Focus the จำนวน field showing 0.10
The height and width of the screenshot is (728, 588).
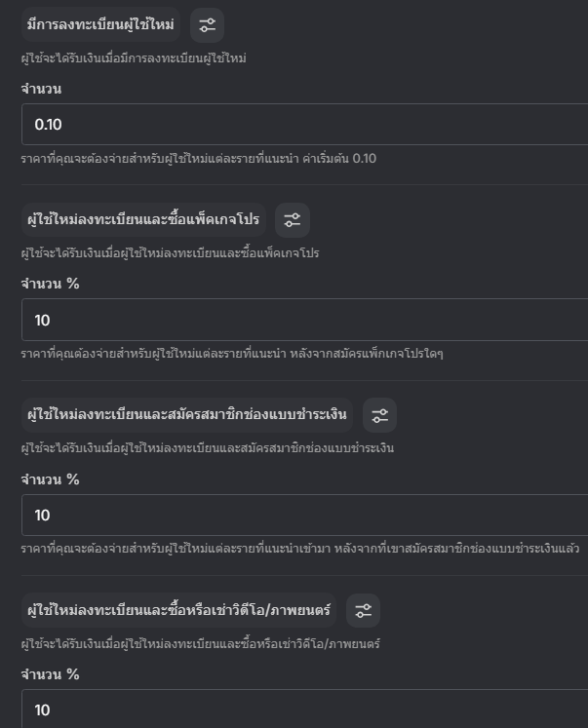pyautogui.click(x=304, y=125)
